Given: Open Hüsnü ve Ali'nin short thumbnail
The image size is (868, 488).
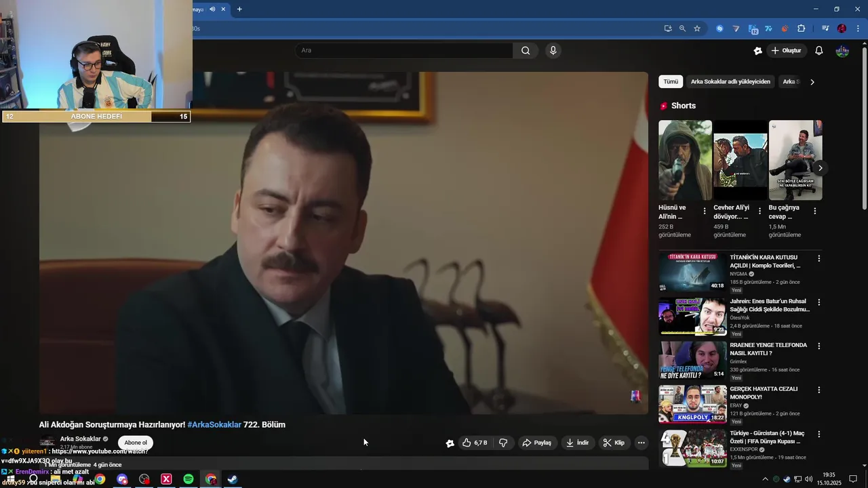Looking at the screenshot, I should [685, 160].
